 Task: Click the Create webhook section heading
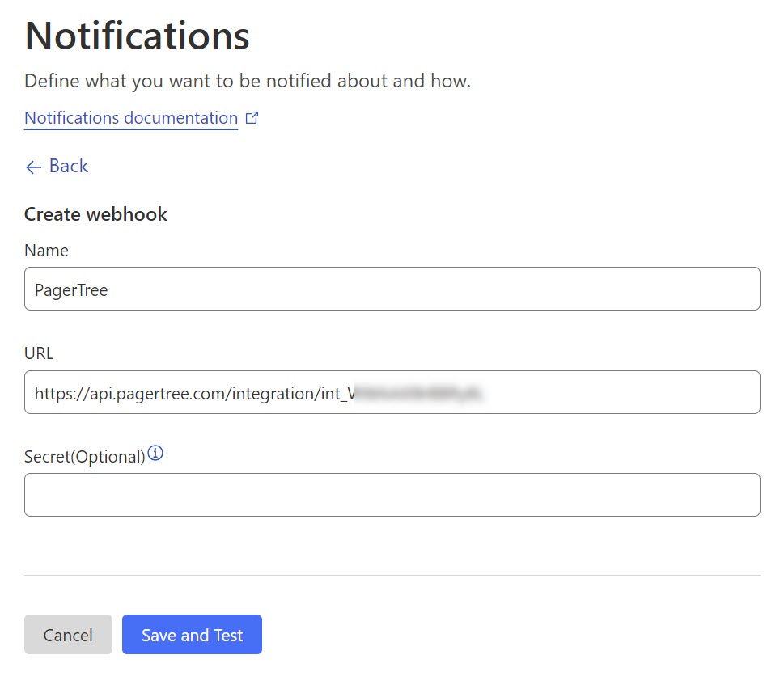click(x=95, y=214)
